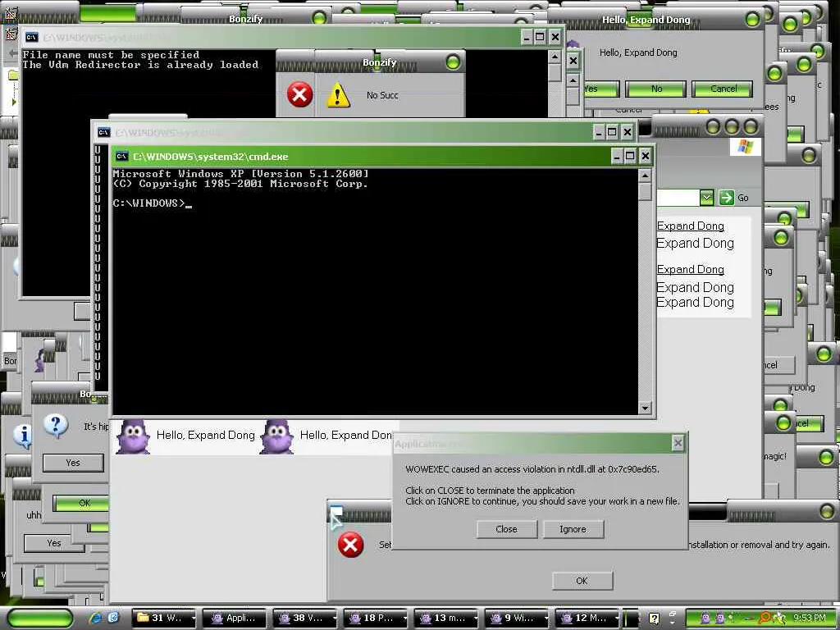Open the upper underlined Expand Dong link
Viewport: 840px width, 630px height.
pos(691,226)
